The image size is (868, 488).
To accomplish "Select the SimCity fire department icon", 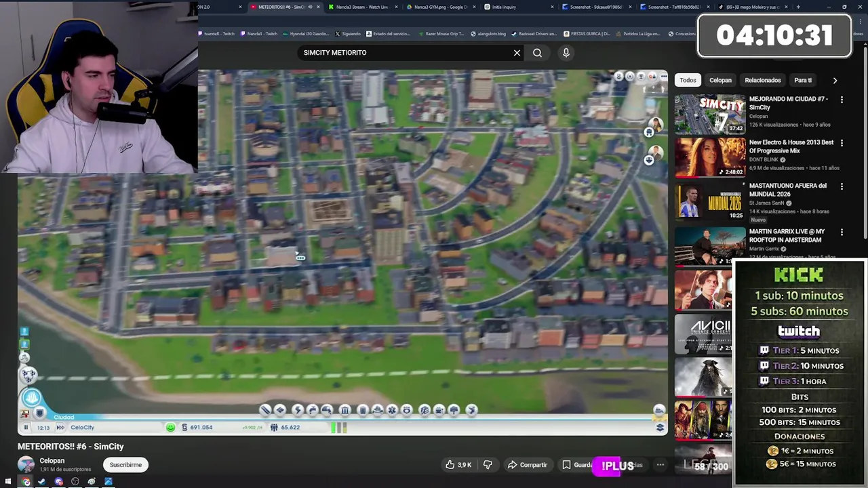I will (x=378, y=410).
